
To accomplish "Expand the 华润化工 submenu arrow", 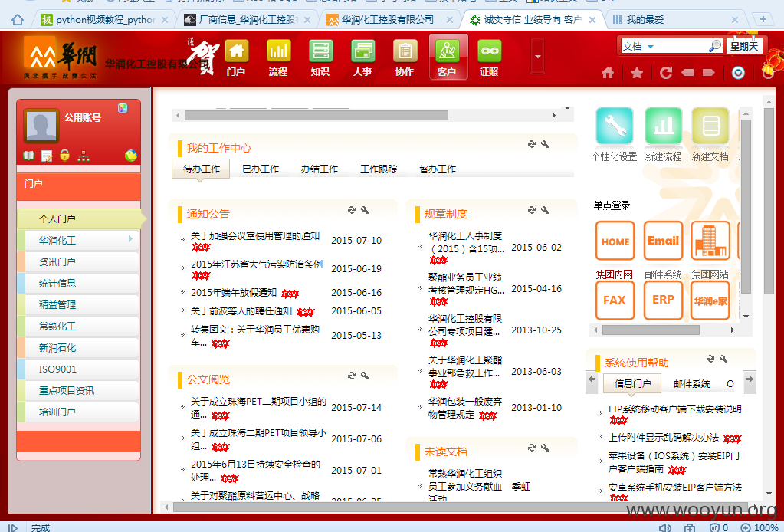I will pos(130,239).
